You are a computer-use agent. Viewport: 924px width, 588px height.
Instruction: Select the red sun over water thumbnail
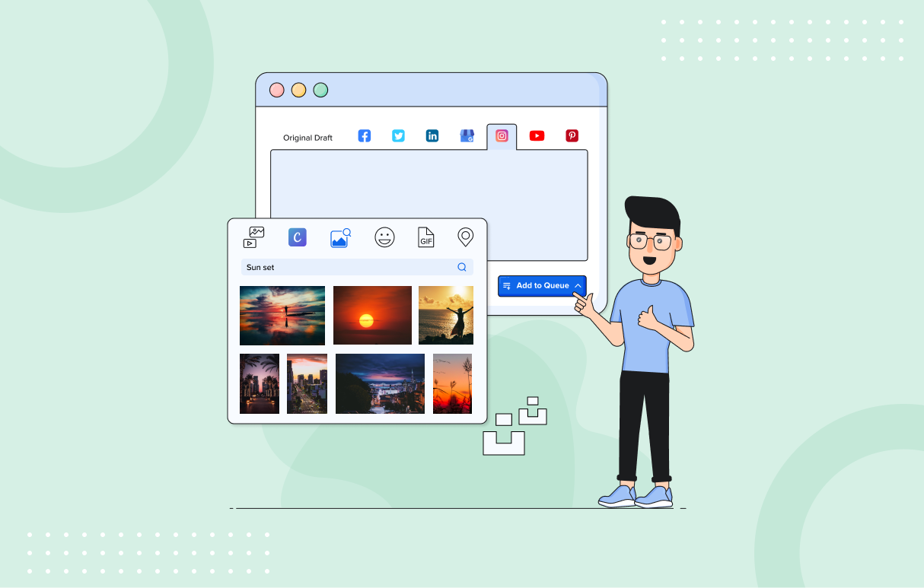(372, 316)
